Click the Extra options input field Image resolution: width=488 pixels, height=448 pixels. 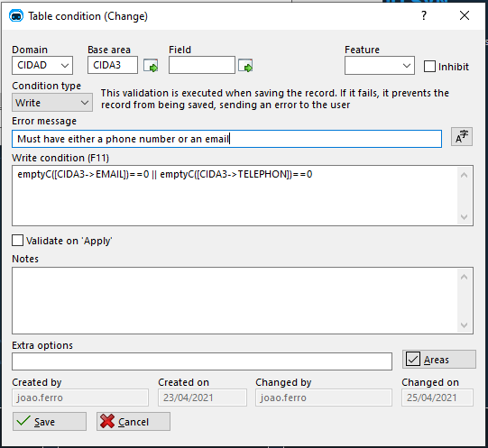coord(202,361)
